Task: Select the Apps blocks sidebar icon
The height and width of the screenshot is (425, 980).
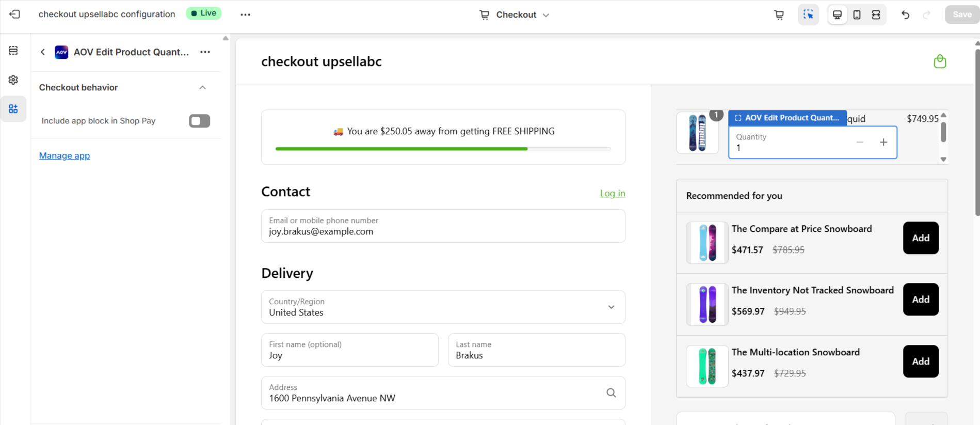Action: [x=13, y=109]
